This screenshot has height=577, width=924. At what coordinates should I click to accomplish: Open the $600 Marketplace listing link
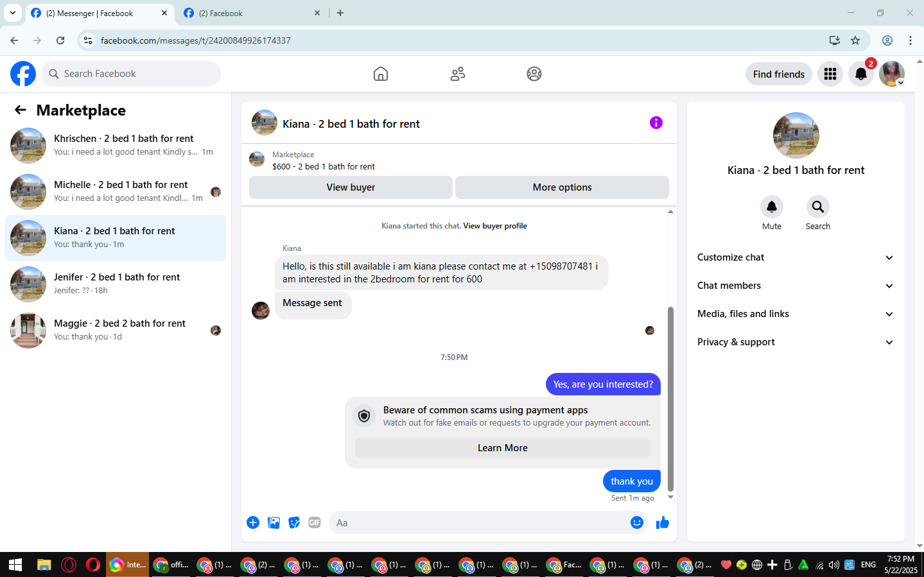(324, 166)
